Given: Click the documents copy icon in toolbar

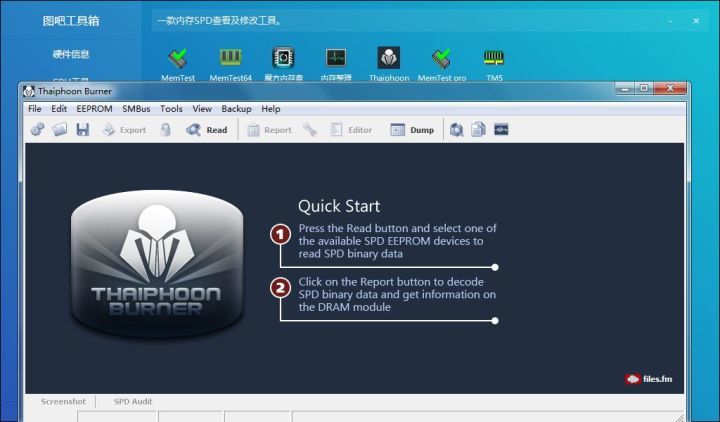Looking at the screenshot, I should point(478,130).
